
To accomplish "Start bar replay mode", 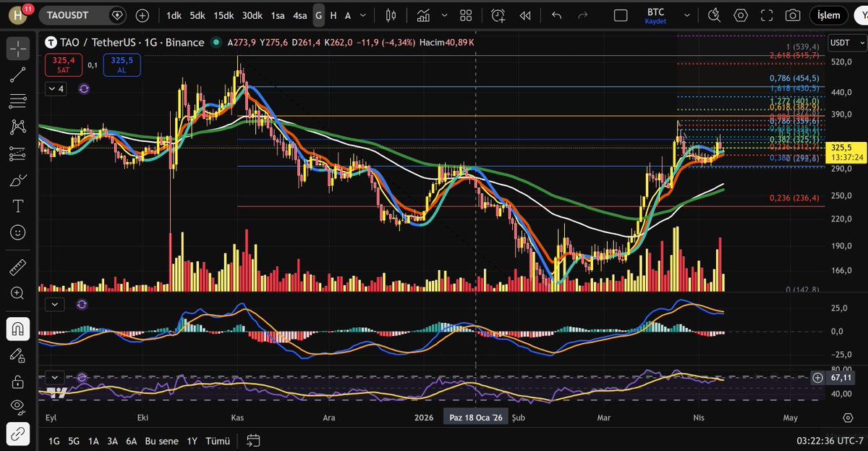I will click(527, 15).
